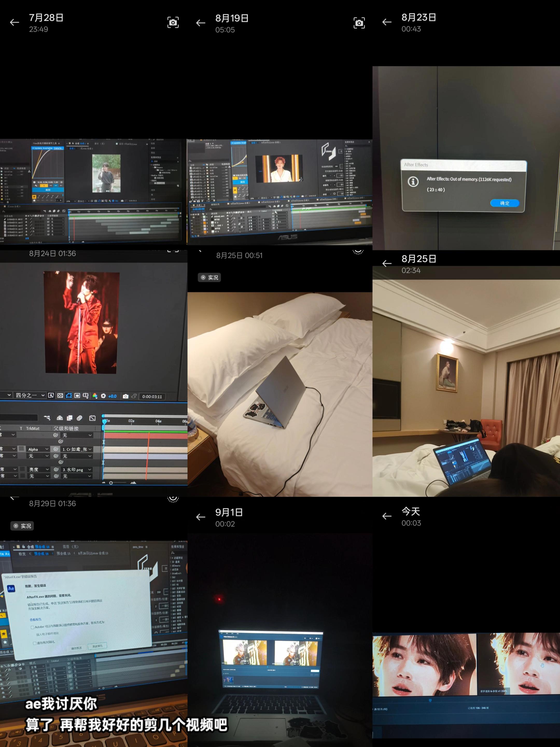The image size is (560, 747).
Task: Click the Google Lens icon on 7月28日 photo
Action: (x=173, y=22)
